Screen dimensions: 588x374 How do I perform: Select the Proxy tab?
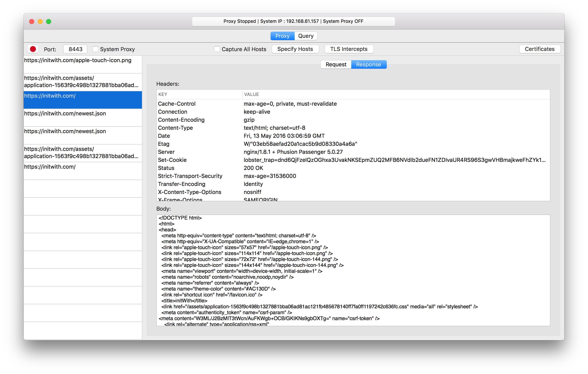tap(282, 36)
